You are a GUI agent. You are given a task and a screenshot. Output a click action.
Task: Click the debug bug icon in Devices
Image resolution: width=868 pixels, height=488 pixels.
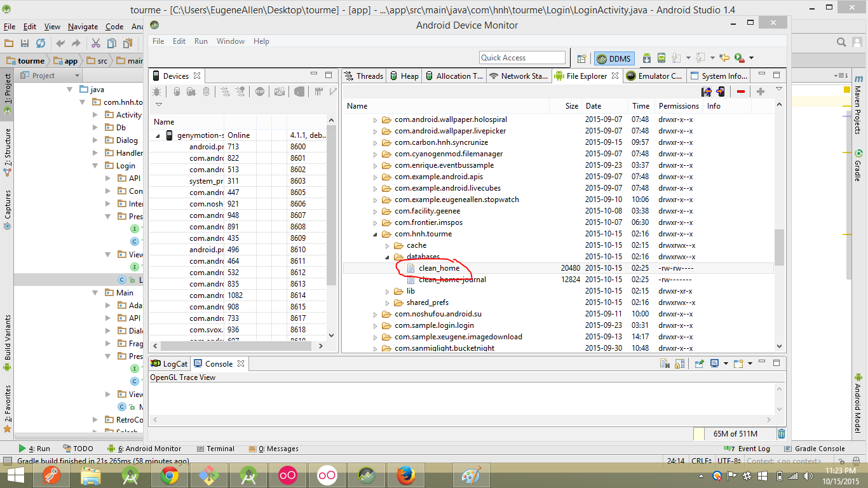157,91
